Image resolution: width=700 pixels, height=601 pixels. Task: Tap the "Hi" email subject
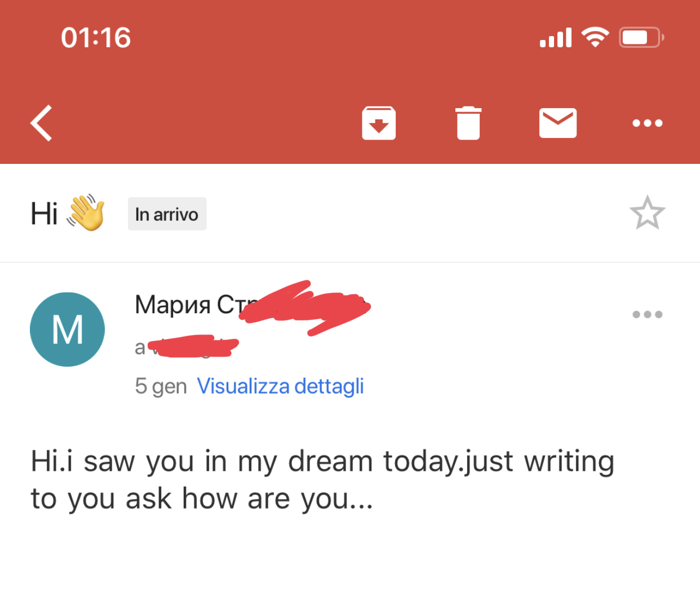tap(44, 214)
